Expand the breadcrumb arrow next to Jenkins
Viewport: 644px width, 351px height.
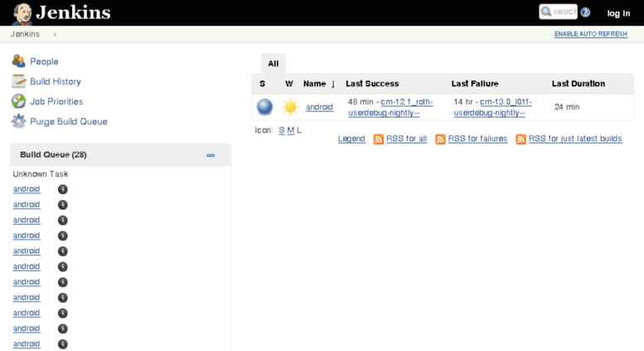point(55,35)
